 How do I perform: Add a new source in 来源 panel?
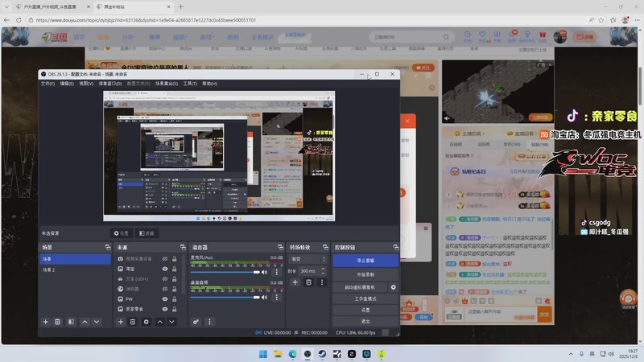[x=120, y=322]
